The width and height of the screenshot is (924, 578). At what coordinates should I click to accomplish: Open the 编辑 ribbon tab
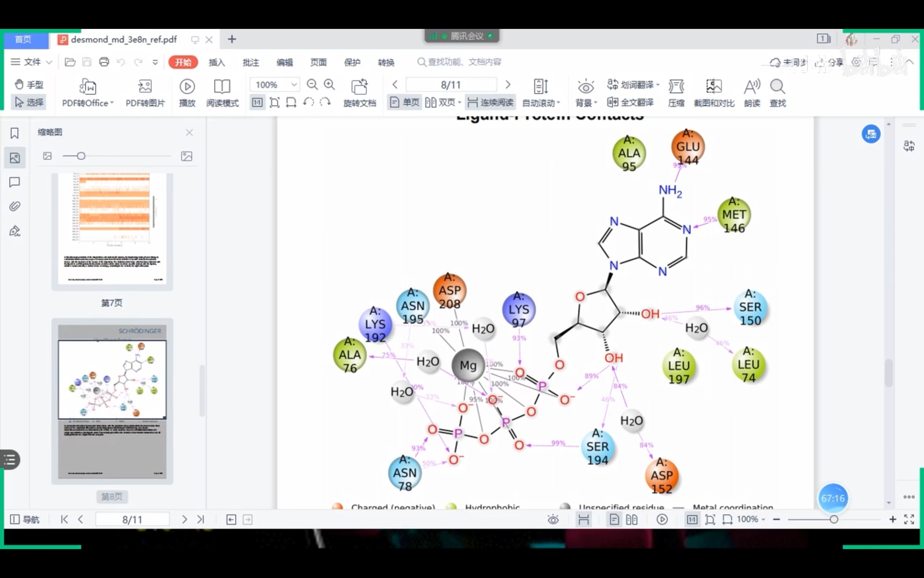point(284,62)
